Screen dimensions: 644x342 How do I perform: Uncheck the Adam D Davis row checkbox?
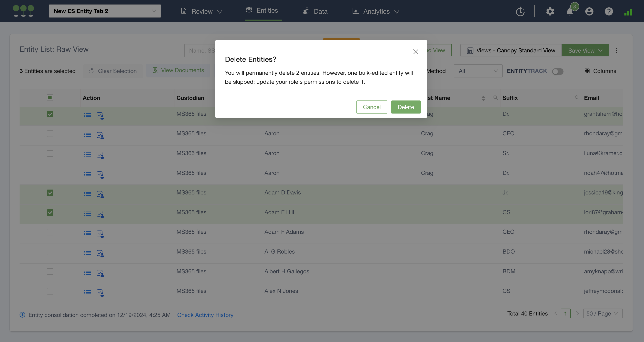pyautogui.click(x=50, y=193)
